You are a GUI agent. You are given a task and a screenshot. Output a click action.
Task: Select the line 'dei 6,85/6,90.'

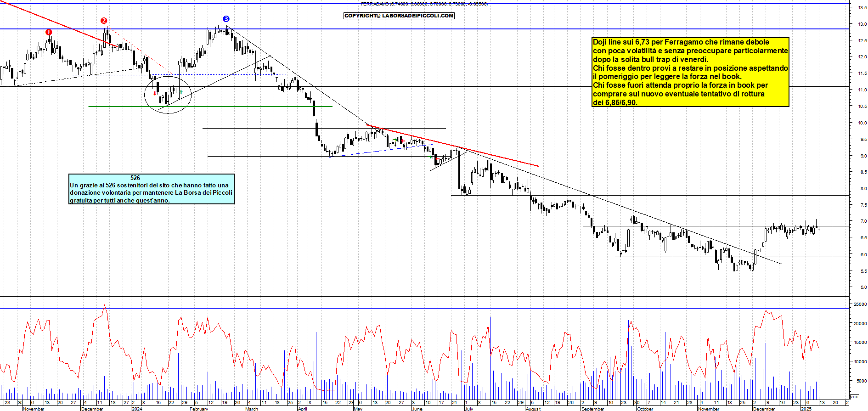(615, 102)
